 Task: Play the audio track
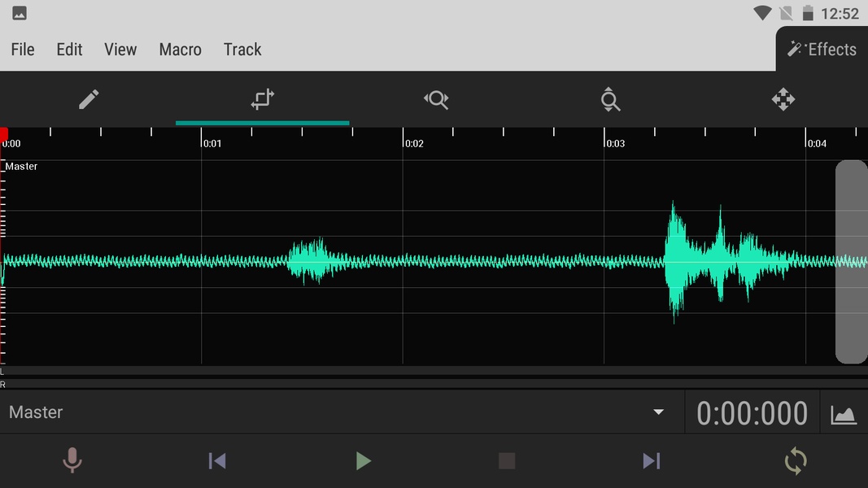(x=363, y=461)
